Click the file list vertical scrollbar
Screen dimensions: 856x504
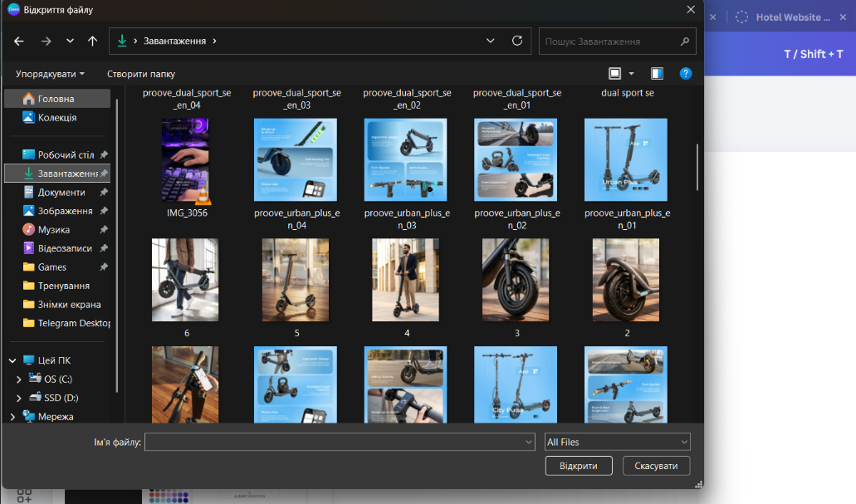pyautogui.click(x=697, y=166)
